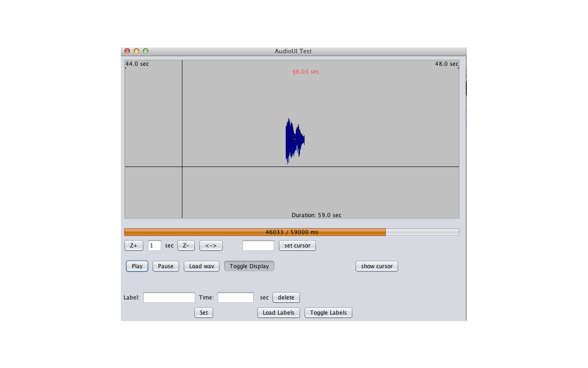
Task: Click the 48.0 sec end time label
Action: coord(447,64)
